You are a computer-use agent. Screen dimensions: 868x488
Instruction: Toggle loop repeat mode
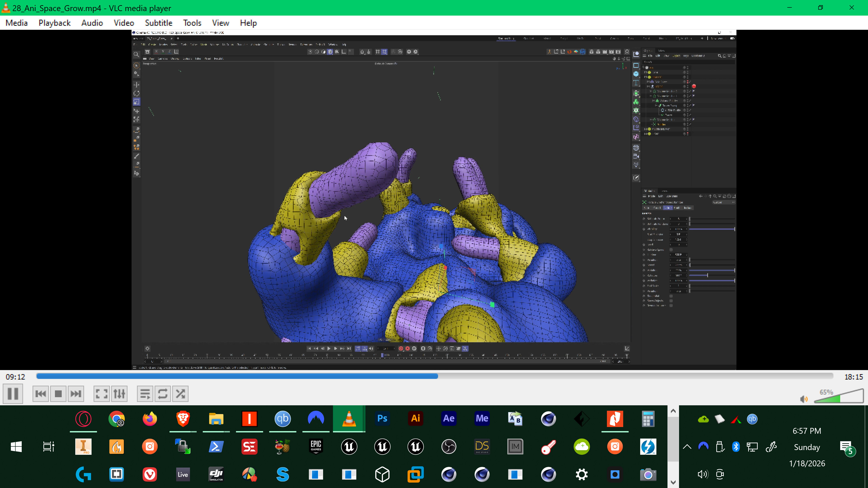(163, 394)
